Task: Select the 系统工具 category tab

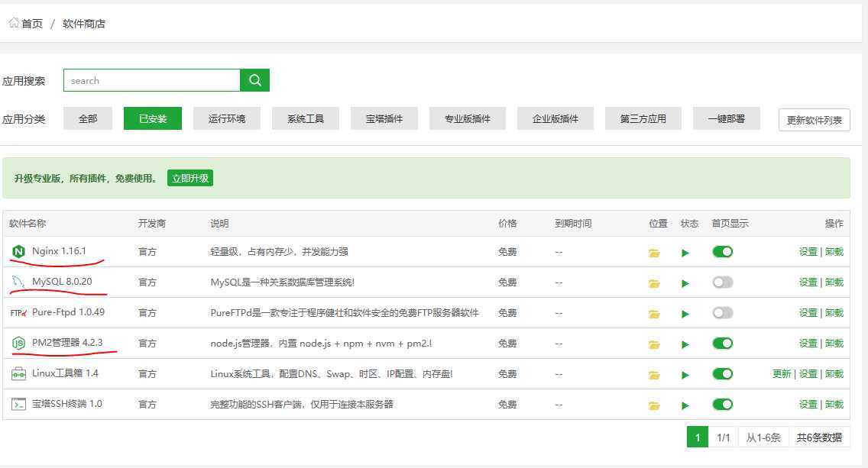Action: [306, 118]
